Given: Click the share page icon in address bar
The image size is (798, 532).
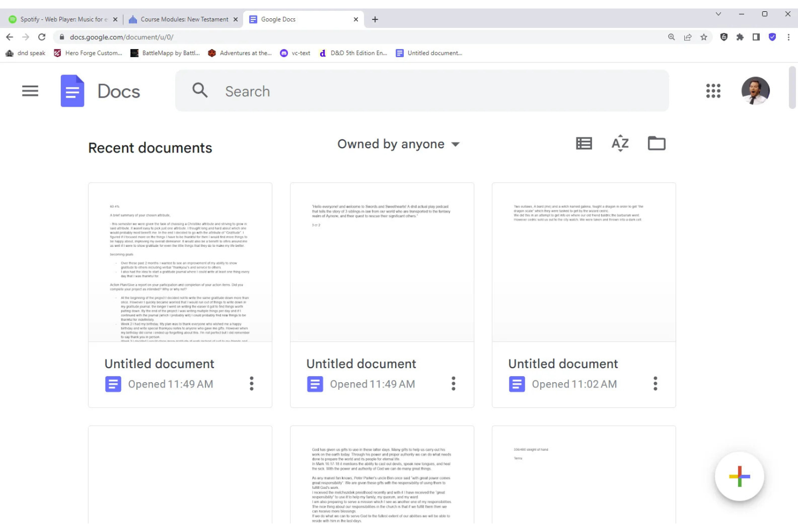Looking at the screenshot, I should pos(687,37).
